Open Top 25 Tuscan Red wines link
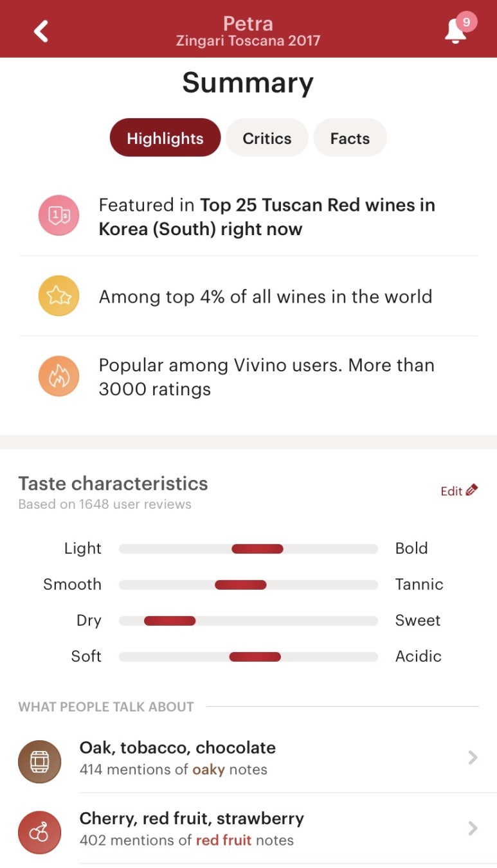 pyautogui.click(x=267, y=217)
